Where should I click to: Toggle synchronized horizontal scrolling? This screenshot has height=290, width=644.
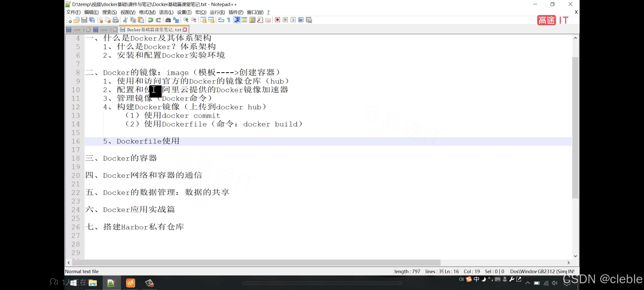[211, 20]
